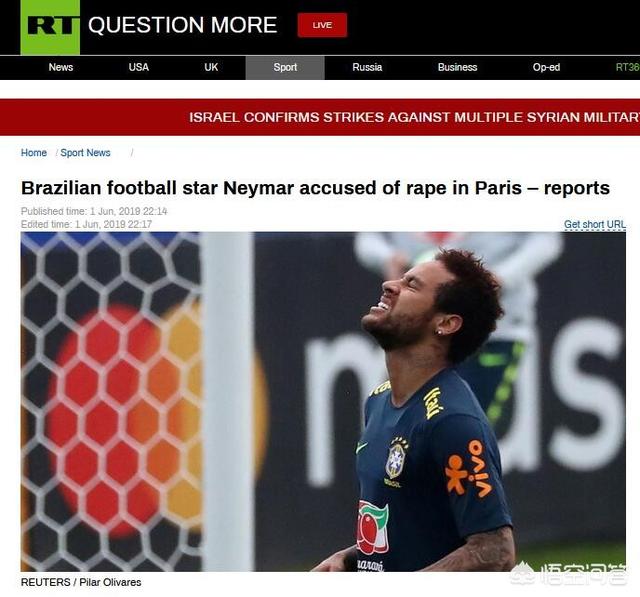Open the Sport News breadcrumb link

(x=85, y=153)
